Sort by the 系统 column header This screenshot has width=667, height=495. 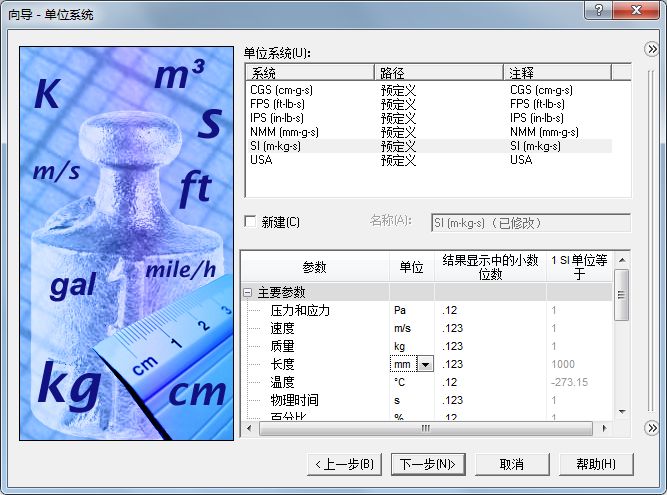pos(309,73)
